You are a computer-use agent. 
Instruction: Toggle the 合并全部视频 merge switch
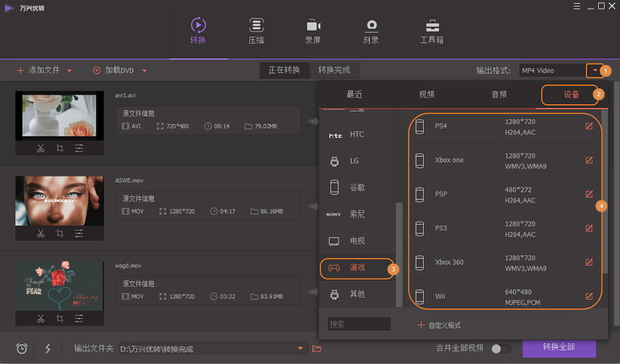(x=500, y=349)
